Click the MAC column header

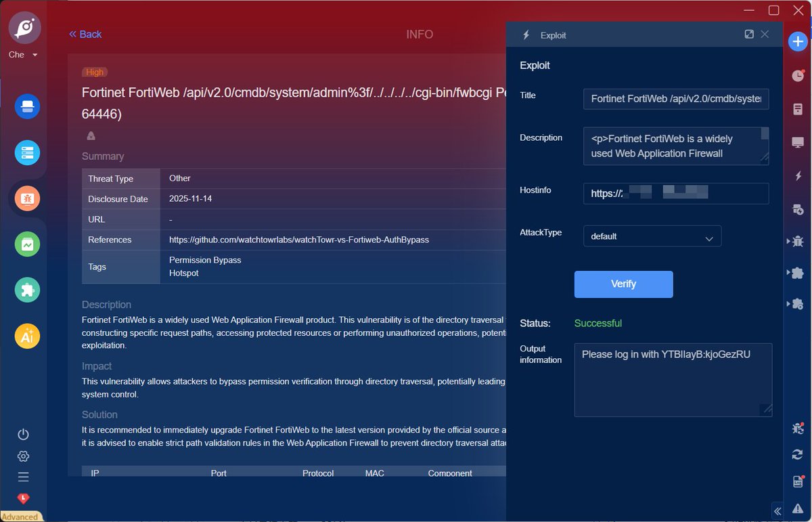pos(375,473)
